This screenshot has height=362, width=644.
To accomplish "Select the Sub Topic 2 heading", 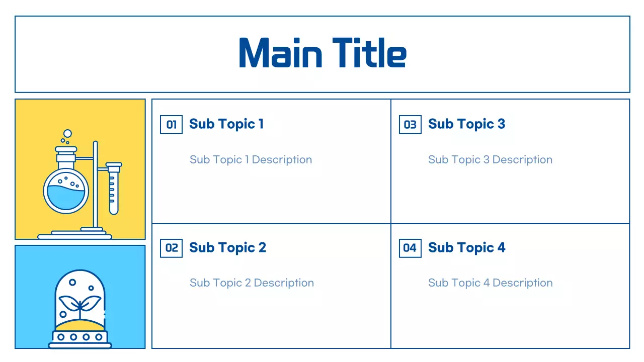I will tap(227, 248).
